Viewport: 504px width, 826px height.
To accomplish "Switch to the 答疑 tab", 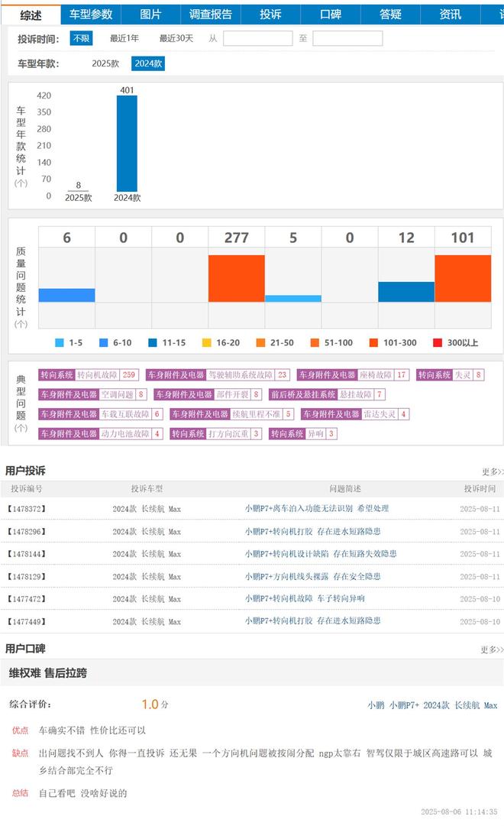I will click(391, 15).
